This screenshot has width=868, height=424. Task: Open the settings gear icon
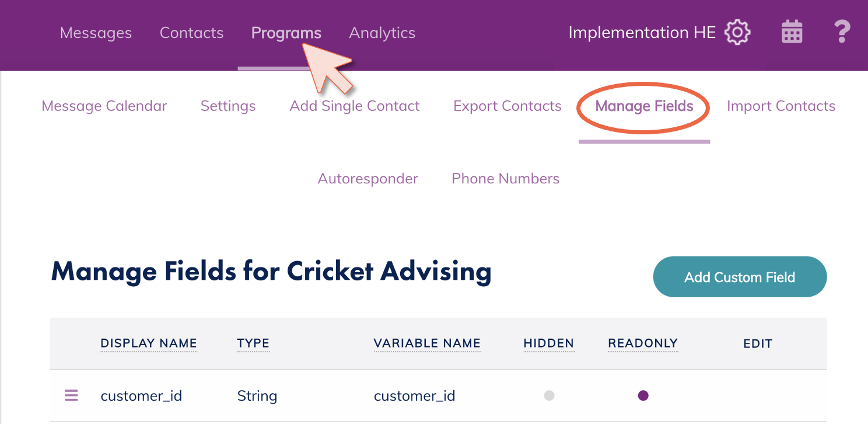pos(737,32)
